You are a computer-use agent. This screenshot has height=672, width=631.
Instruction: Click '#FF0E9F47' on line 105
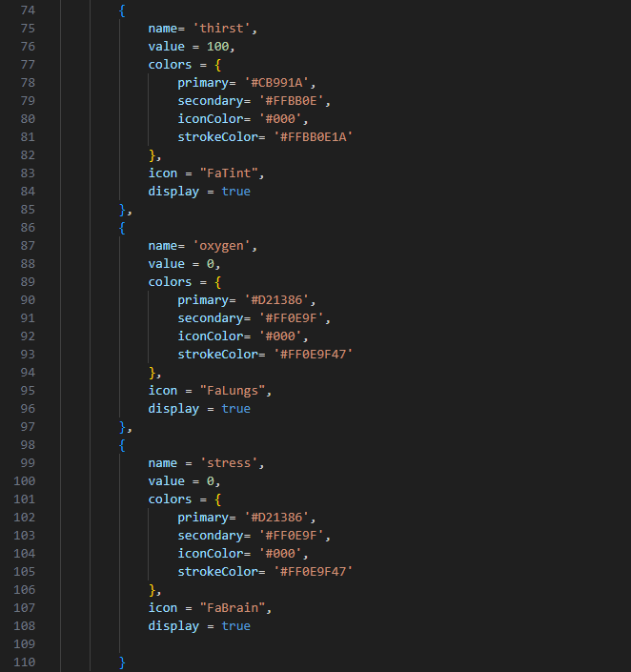coord(313,571)
